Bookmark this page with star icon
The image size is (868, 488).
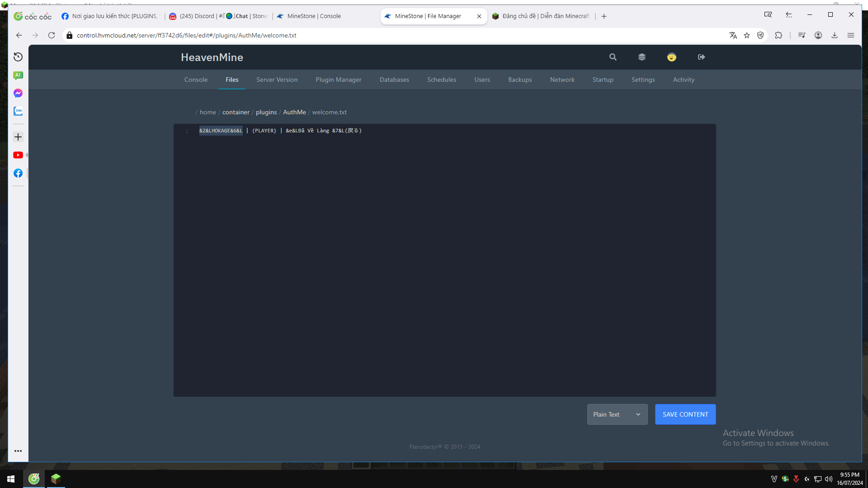pyautogui.click(x=747, y=35)
